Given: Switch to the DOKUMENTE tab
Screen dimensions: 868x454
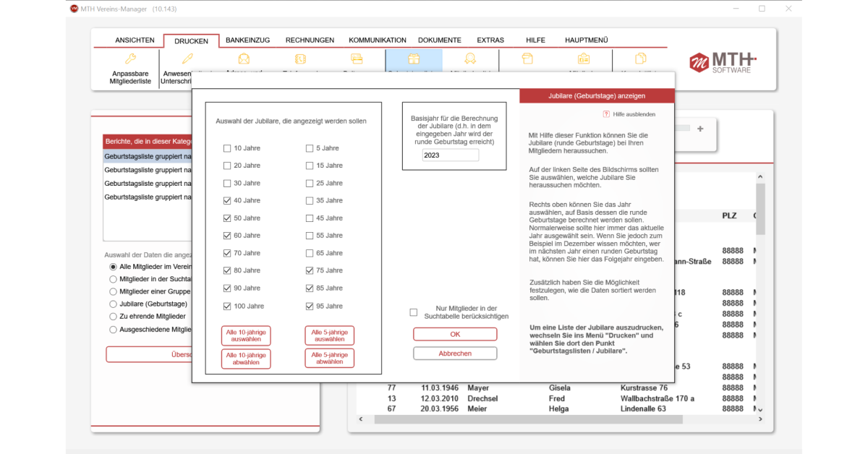Looking at the screenshot, I should (440, 40).
